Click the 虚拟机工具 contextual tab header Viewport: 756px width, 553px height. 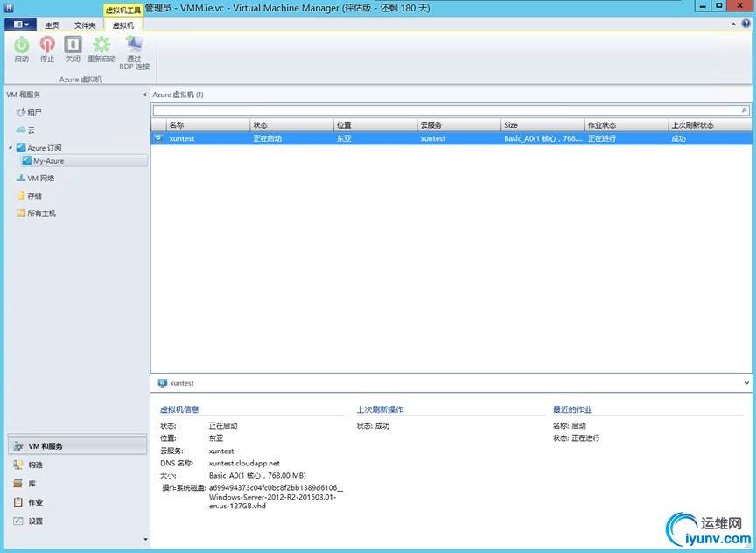point(123,10)
